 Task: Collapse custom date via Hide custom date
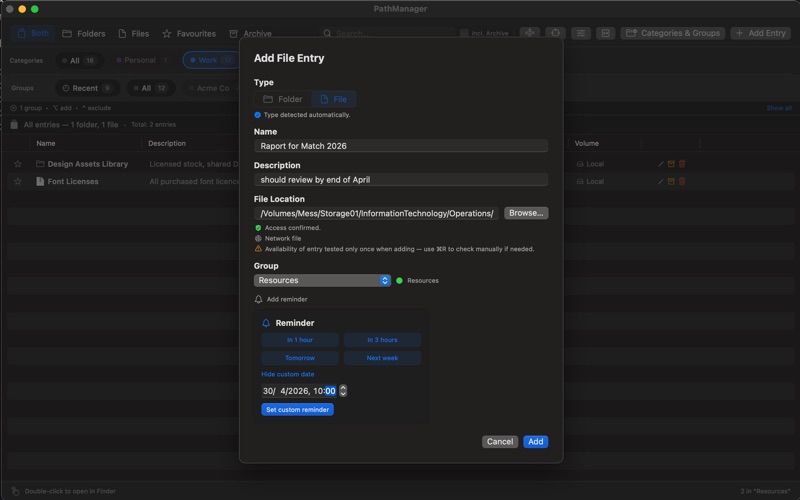point(288,374)
